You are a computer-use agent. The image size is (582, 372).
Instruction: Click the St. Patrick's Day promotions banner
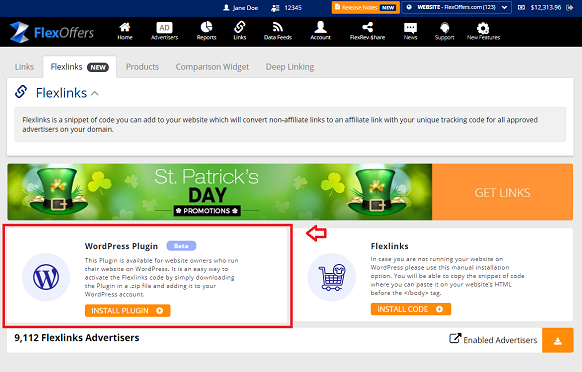click(219, 192)
